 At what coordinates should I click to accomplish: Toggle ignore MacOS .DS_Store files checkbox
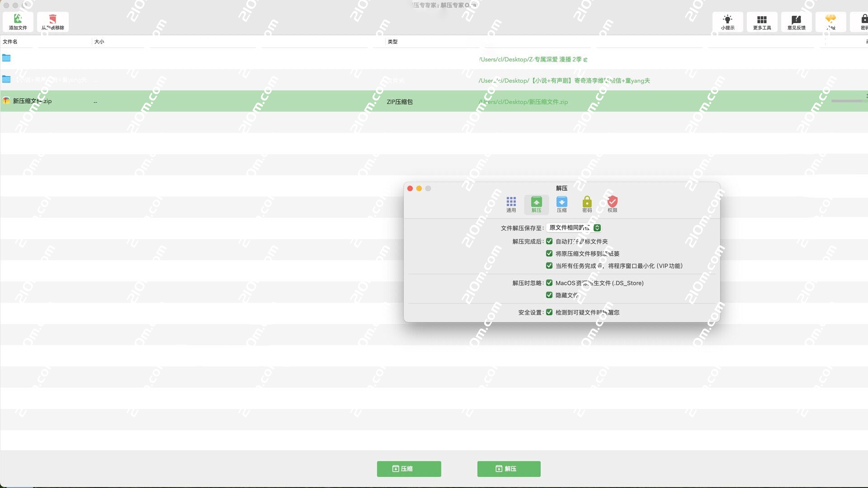tap(549, 283)
